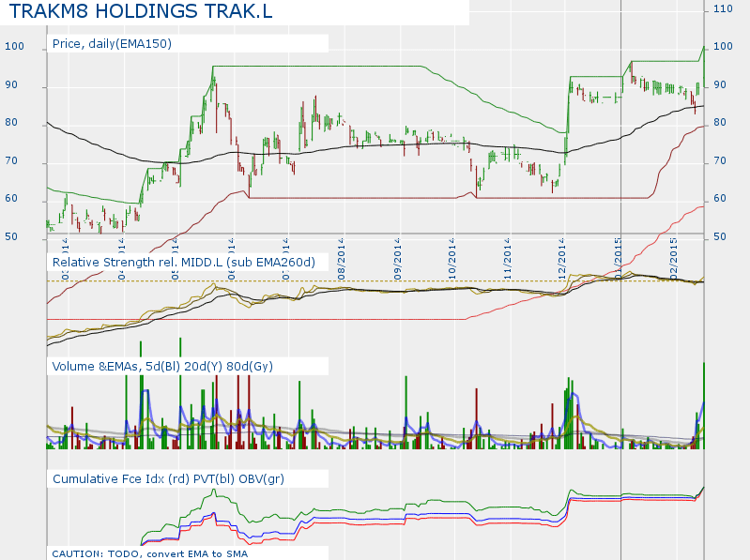Click the 12/2014 date label
Screen dimensions: 750x560
(562, 259)
